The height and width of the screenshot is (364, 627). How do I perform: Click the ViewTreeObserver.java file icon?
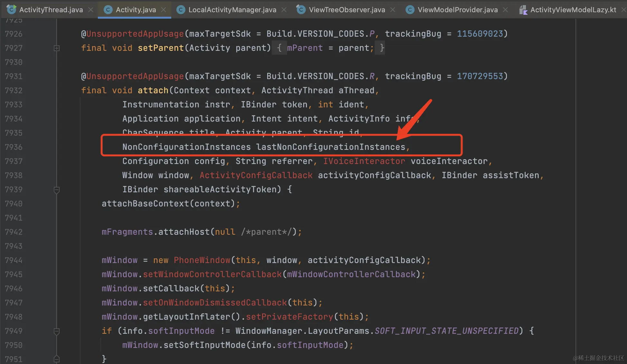pos(301,10)
